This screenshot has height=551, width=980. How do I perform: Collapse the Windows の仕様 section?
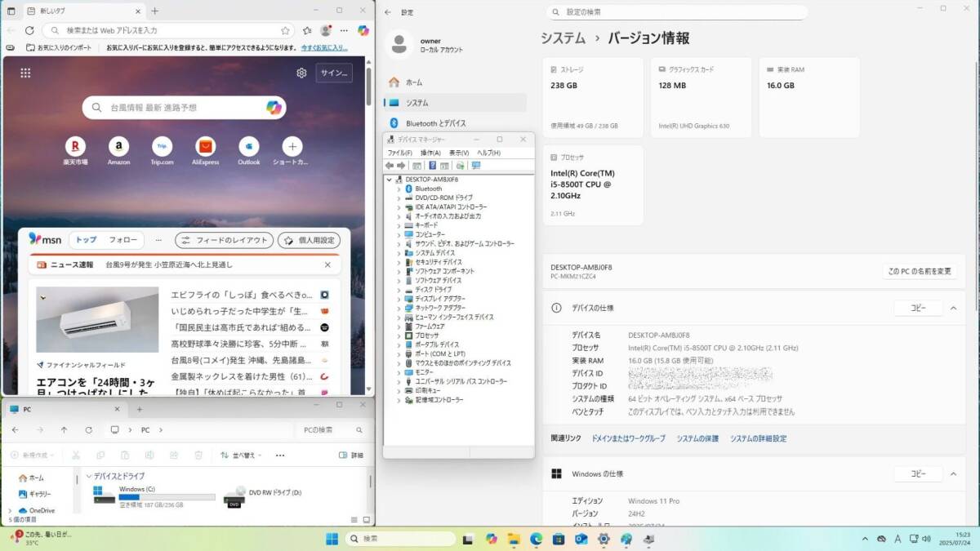coord(952,473)
